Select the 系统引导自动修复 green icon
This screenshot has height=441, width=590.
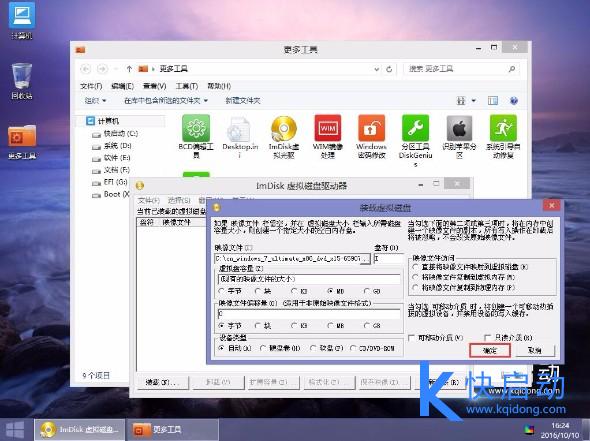click(503, 129)
